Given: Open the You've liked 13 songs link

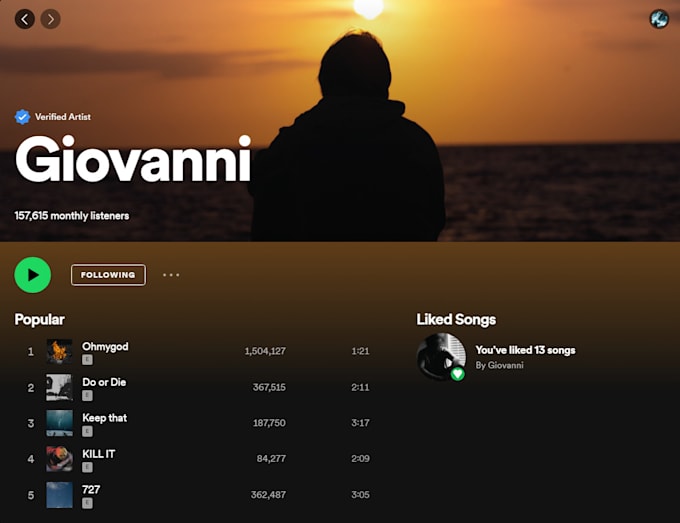Looking at the screenshot, I should [525, 350].
